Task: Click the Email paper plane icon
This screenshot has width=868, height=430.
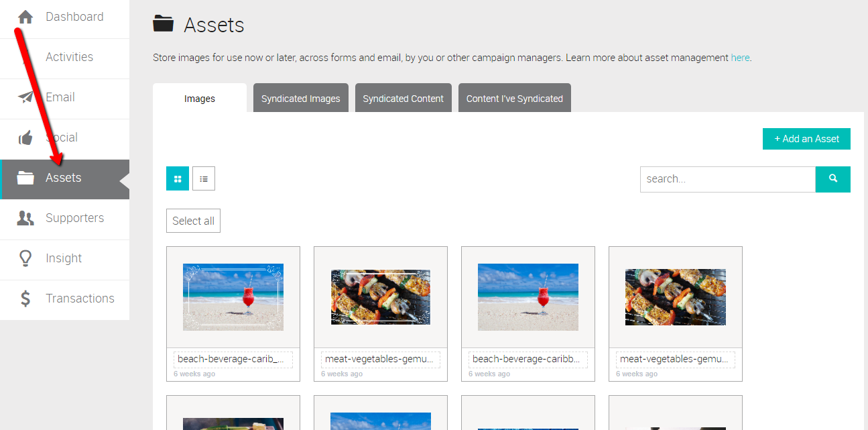Action: point(25,97)
